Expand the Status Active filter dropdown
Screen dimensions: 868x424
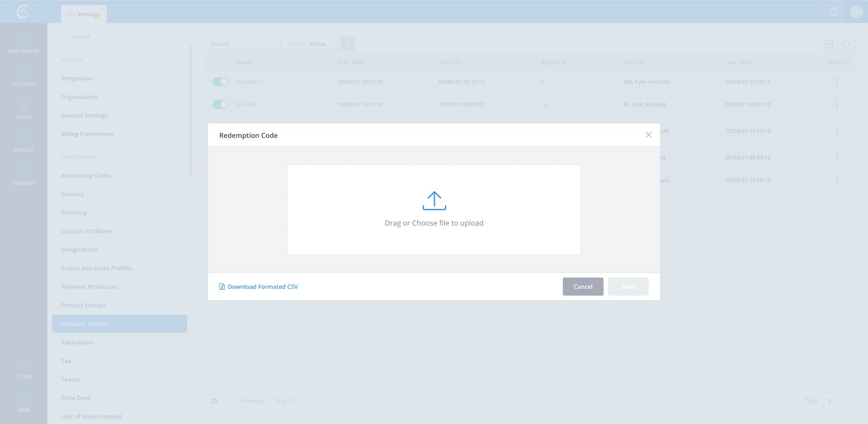(310, 44)
